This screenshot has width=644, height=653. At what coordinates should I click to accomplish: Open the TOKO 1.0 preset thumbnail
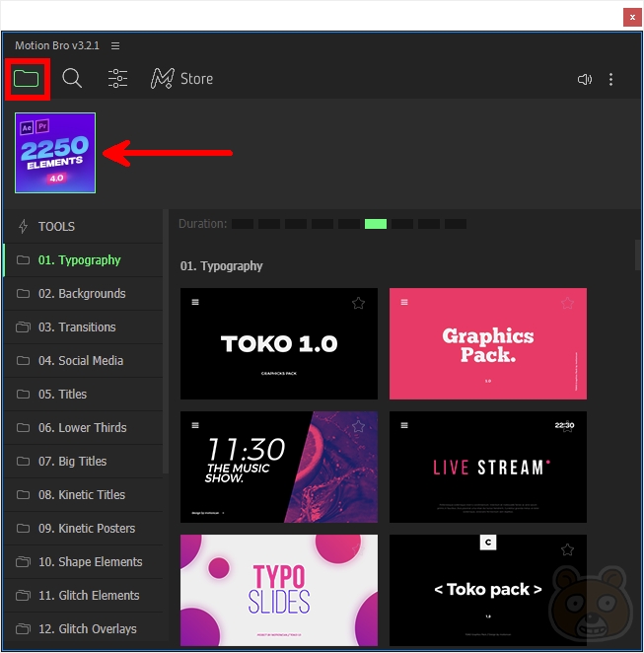[x=279, y=343]
